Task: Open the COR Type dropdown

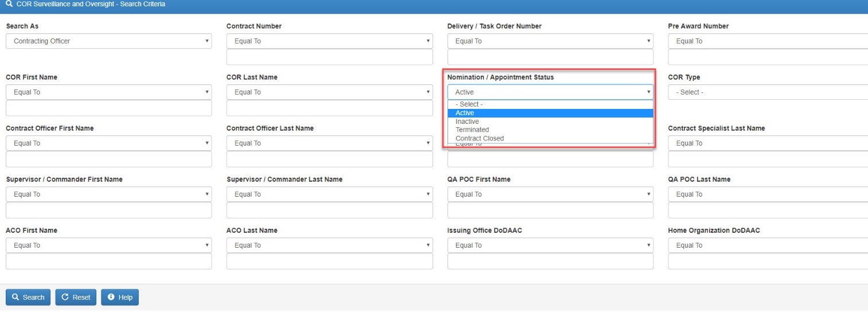Action: [768, 92]
